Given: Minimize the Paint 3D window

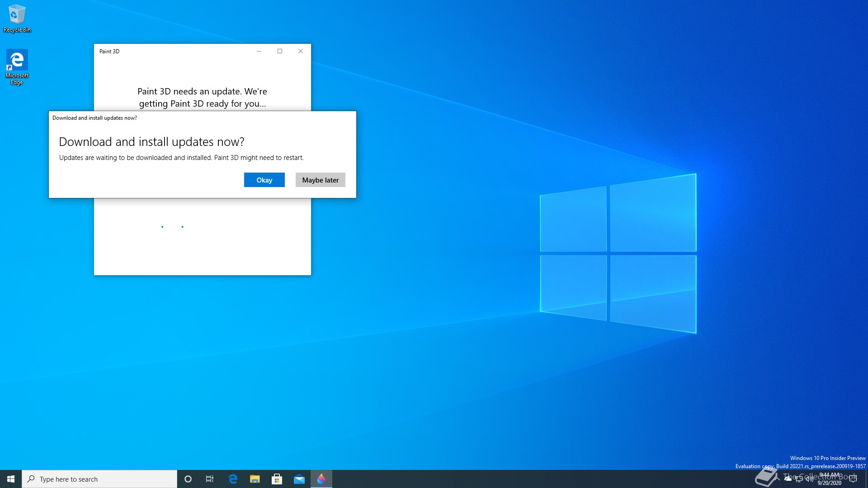Looking at the screenshot, I should point(259,51).
